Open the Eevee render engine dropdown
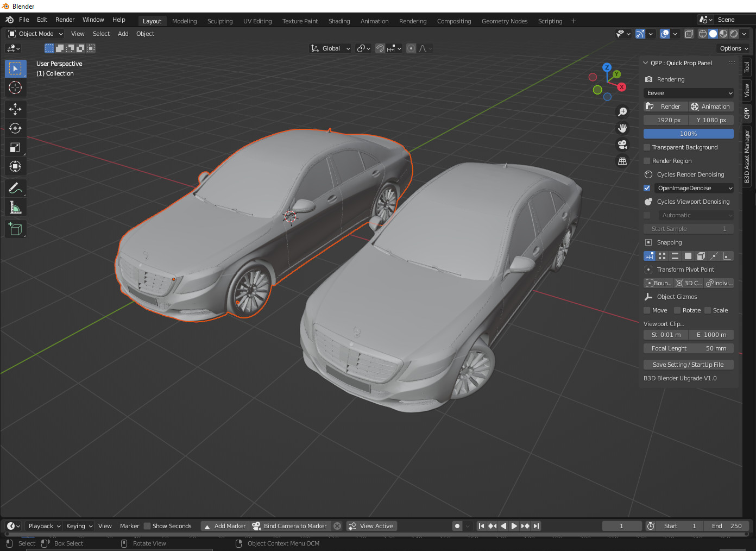 (x=688, y=93)
